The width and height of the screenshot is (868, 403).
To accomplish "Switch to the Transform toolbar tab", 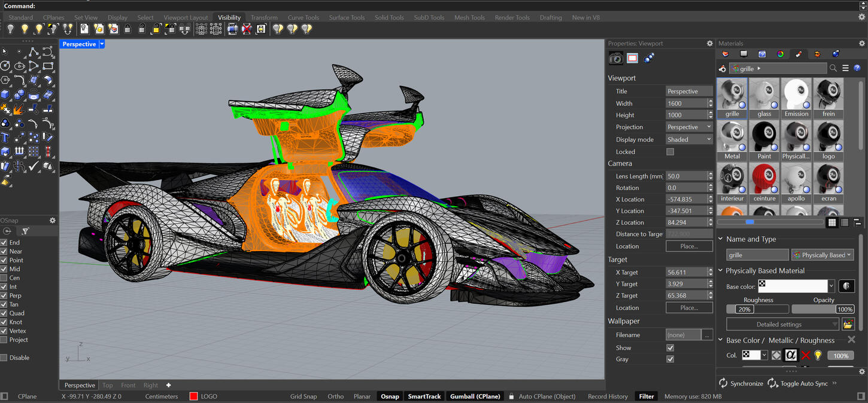I will [x=263, y=17].
